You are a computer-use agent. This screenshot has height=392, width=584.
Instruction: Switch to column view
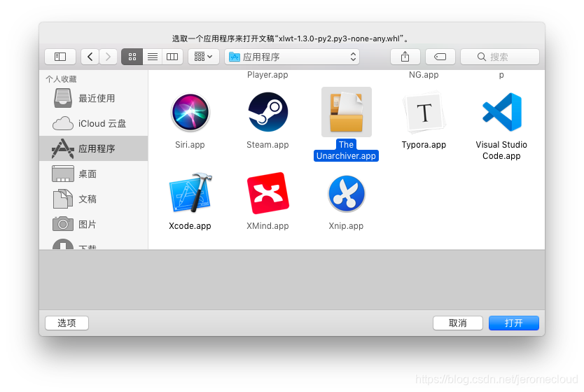[172, 57]
